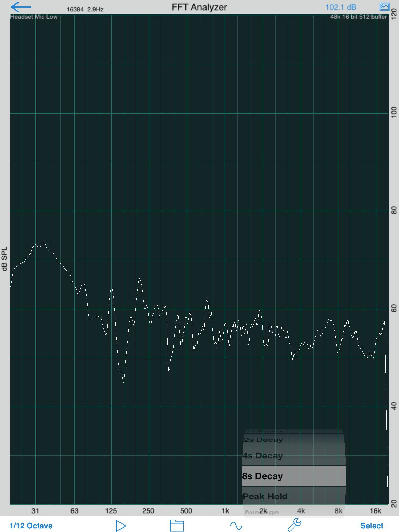399x532 pixels.
Task: Tap the sine wave generator icon
Action: pyautogui.click(x=236, y=526)
